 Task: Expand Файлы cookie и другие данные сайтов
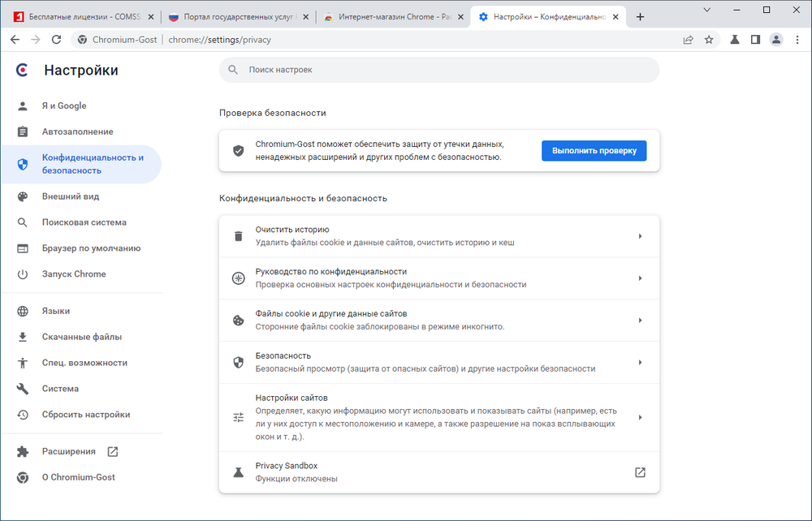[438, 320]
